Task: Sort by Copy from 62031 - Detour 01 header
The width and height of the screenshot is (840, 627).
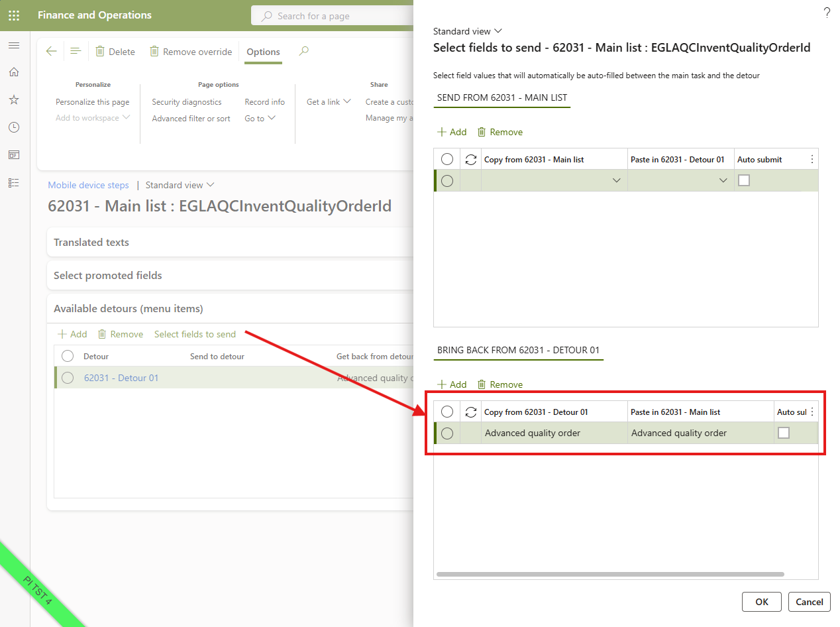Action: coord(536,412)
